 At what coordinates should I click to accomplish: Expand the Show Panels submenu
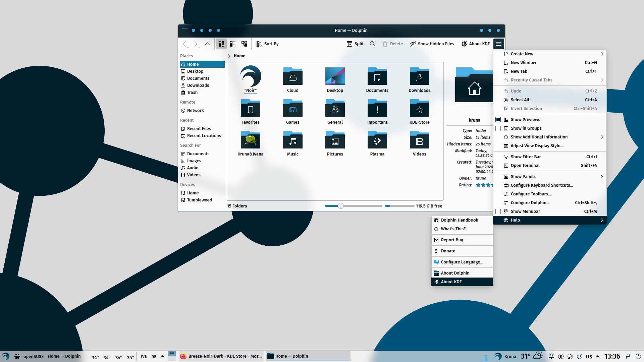(x=550, y=177)
